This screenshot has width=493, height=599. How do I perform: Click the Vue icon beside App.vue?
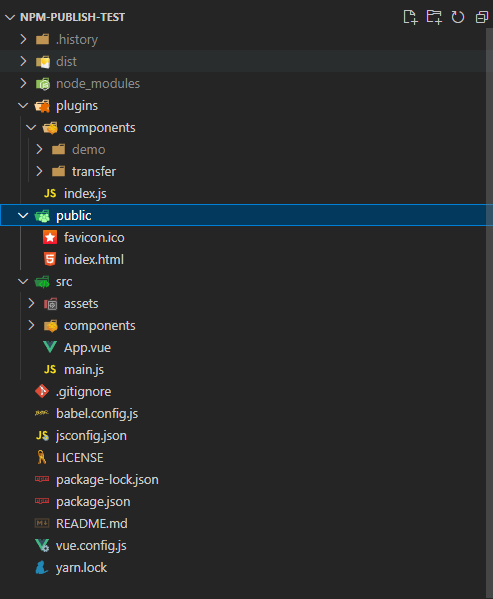point(50,347)
